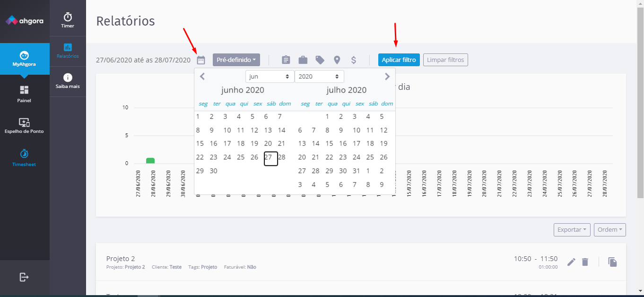Viewport: 644px width, 297px height.
Task: Click the dollar billable filter icon
Action: click(353, 60)
